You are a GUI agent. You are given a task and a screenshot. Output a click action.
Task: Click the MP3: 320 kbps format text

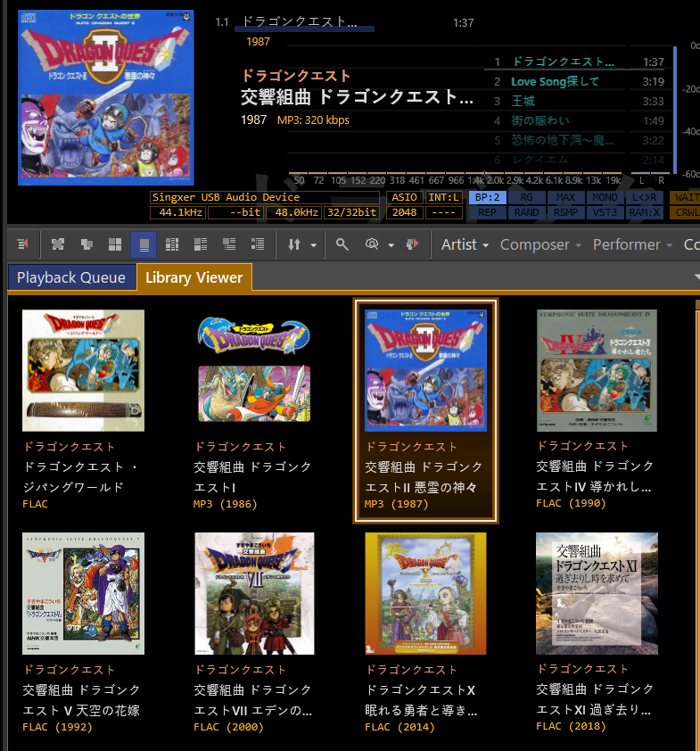(x=313, y=120)
